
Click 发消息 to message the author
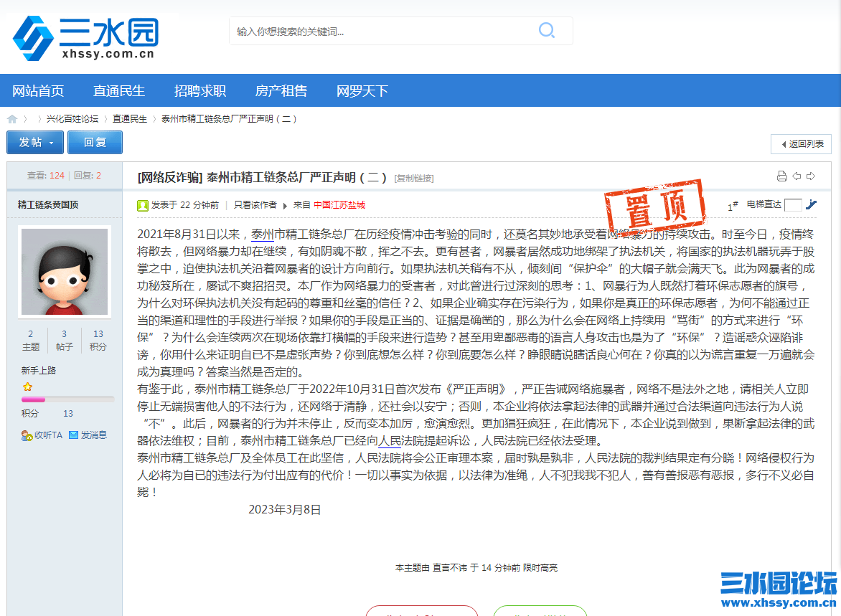click(x=88, y=435)
